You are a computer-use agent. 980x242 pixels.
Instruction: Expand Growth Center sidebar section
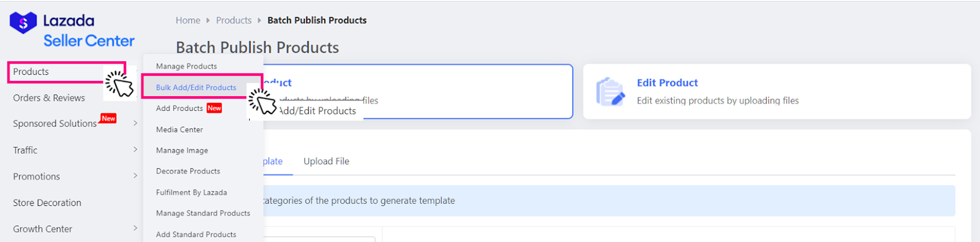coord(75,229)
